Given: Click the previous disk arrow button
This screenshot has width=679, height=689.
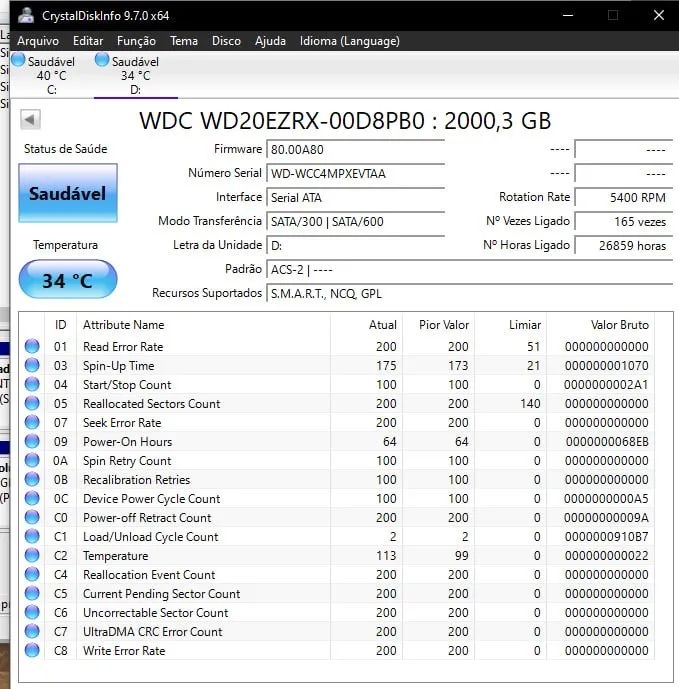Looking at the screenshot, I should pyautogui.click(x=30, y=120).
